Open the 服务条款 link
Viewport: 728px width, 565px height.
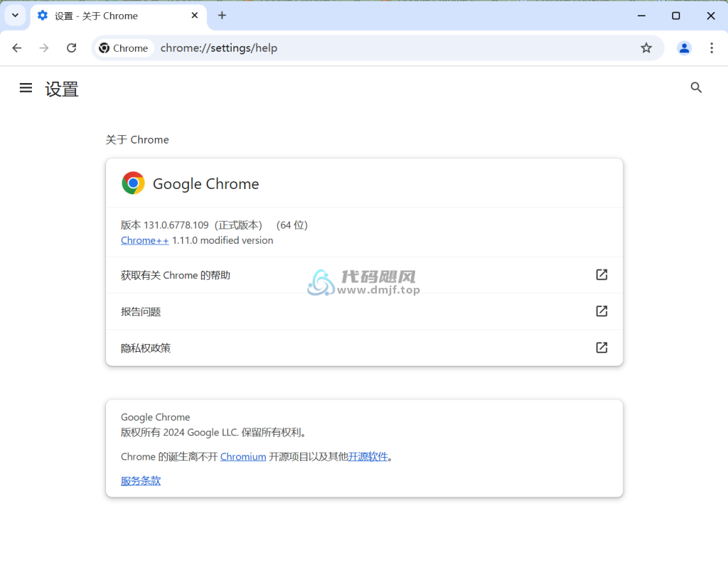tap(141, 481)
